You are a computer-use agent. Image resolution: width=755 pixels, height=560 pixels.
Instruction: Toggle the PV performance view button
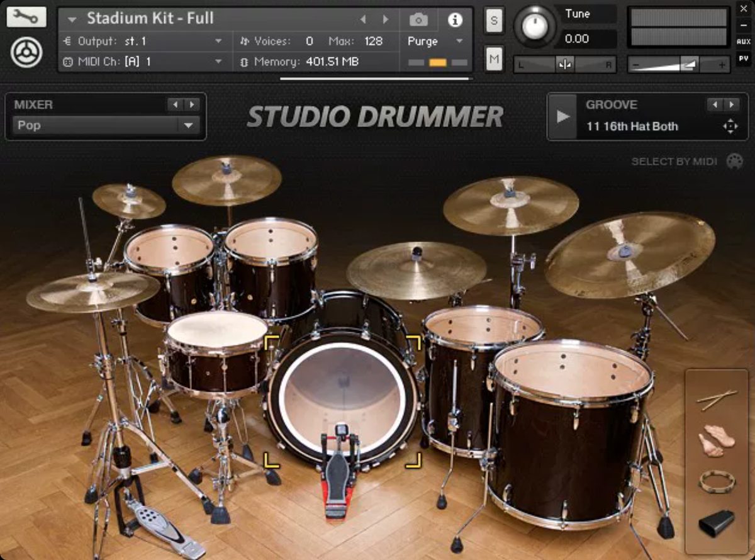743,59
